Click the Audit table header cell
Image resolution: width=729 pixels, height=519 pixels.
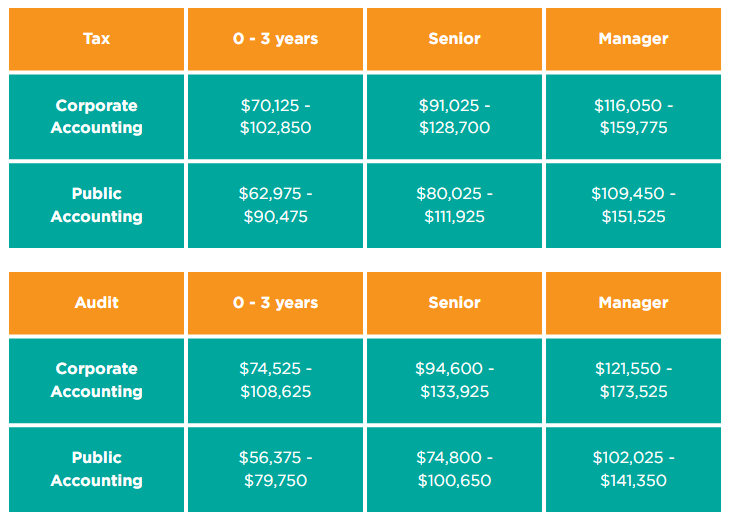[x=96, y=302]
